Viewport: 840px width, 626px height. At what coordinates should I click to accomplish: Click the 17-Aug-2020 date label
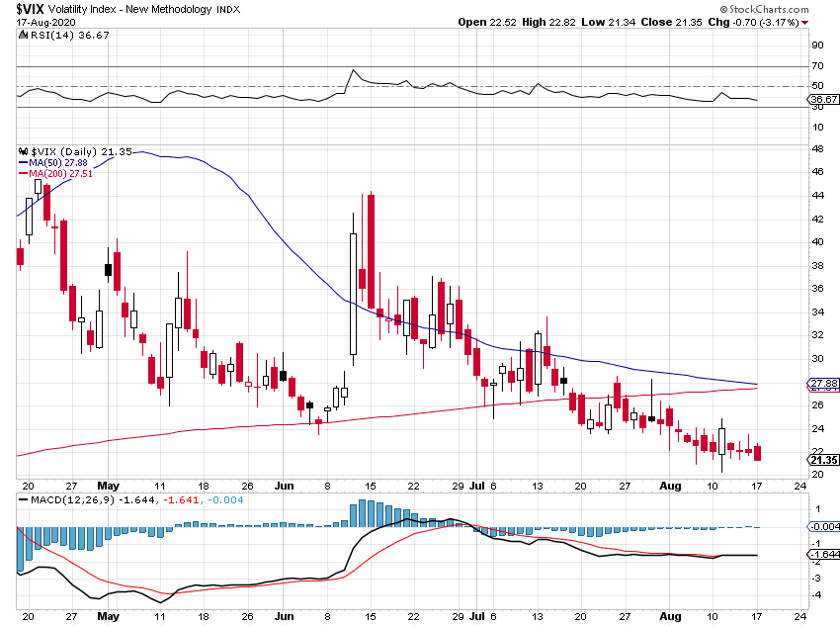tap(45, 22)
